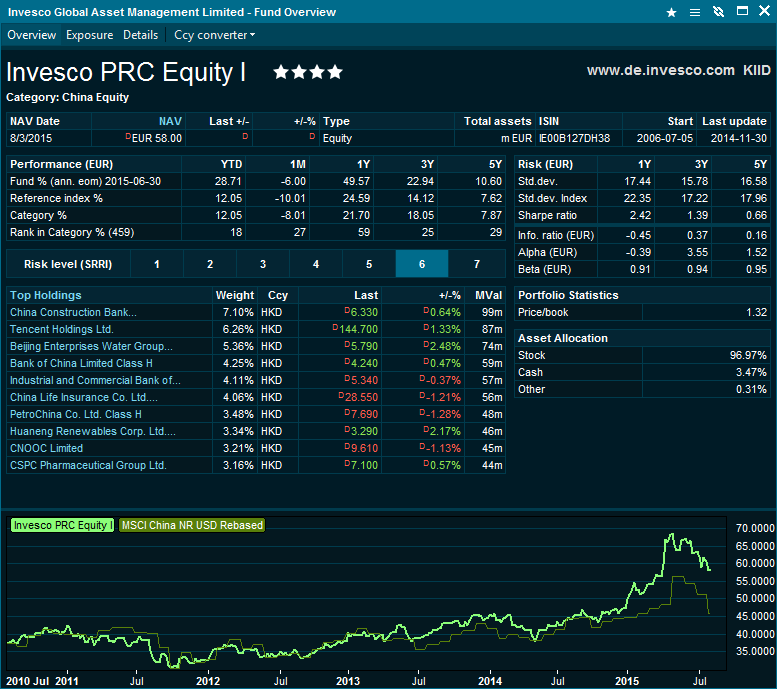The height and width of the screenshot is (689, 777).
Task: Click the CNOOC change value -1.13%
Action: pyautogui.click(x=444, y=448)
